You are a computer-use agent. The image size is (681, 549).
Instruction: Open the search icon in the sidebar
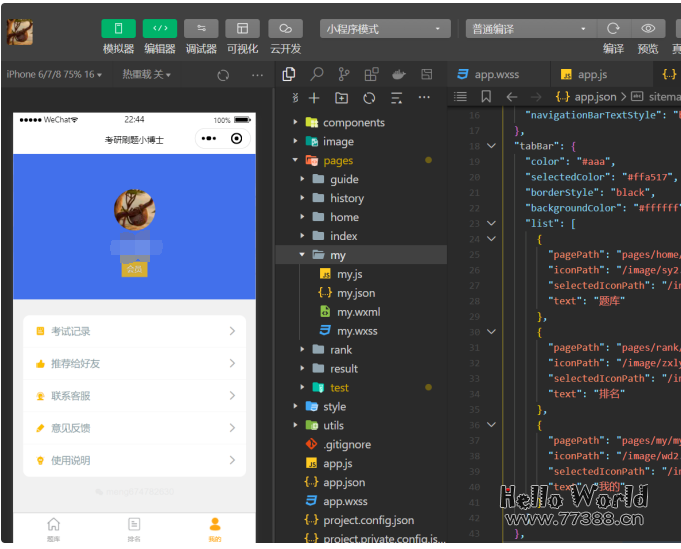tap(317, 74)
